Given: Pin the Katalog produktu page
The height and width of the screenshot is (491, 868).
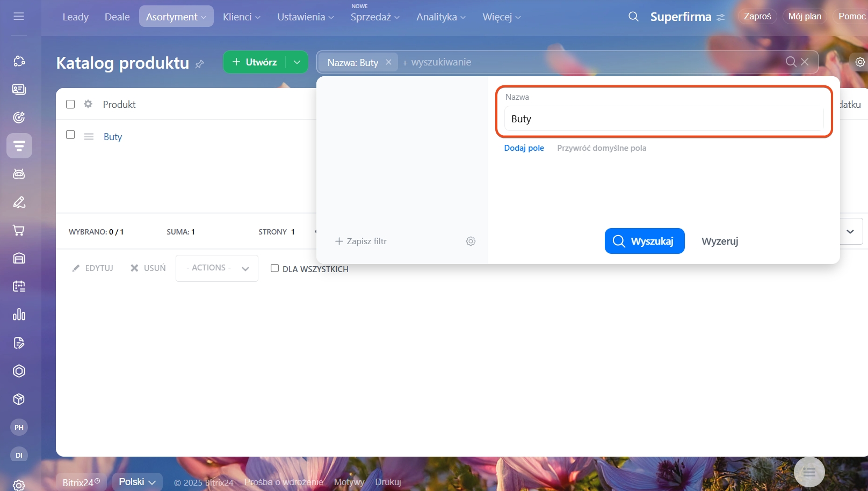Looking at the screenshot, I should (x=200, y=64).
